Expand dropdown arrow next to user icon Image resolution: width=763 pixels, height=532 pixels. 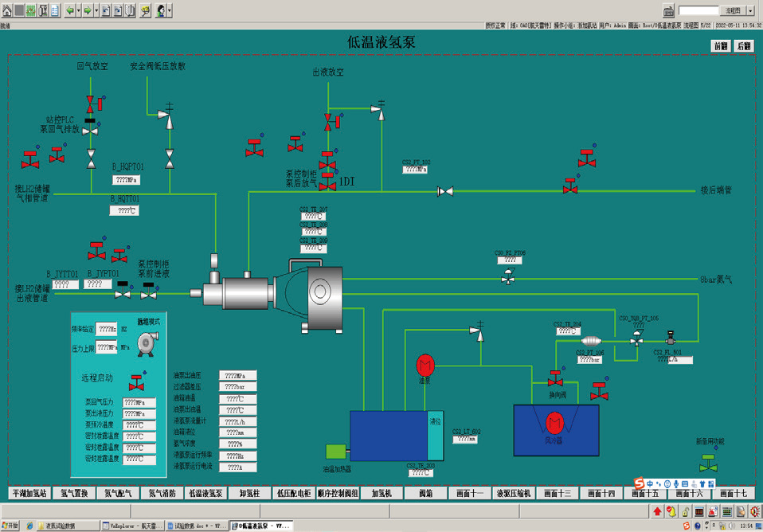click(x=170, y=10)
